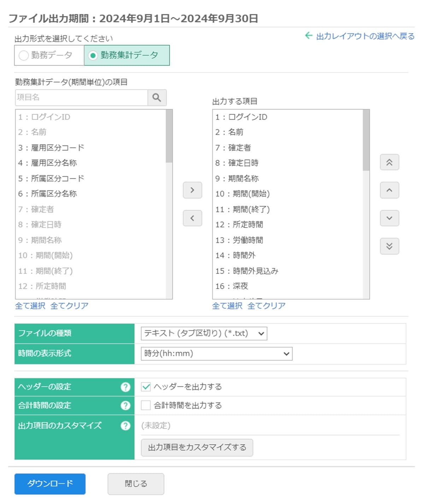This screenshot has height=504, width=424.
Task: Move selected item down one position
Action: [x=389, y=218]
